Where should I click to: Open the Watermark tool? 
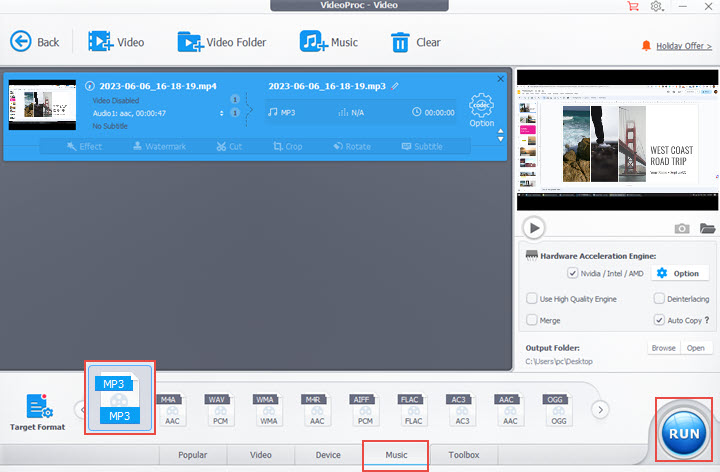[x=159, y=146]
